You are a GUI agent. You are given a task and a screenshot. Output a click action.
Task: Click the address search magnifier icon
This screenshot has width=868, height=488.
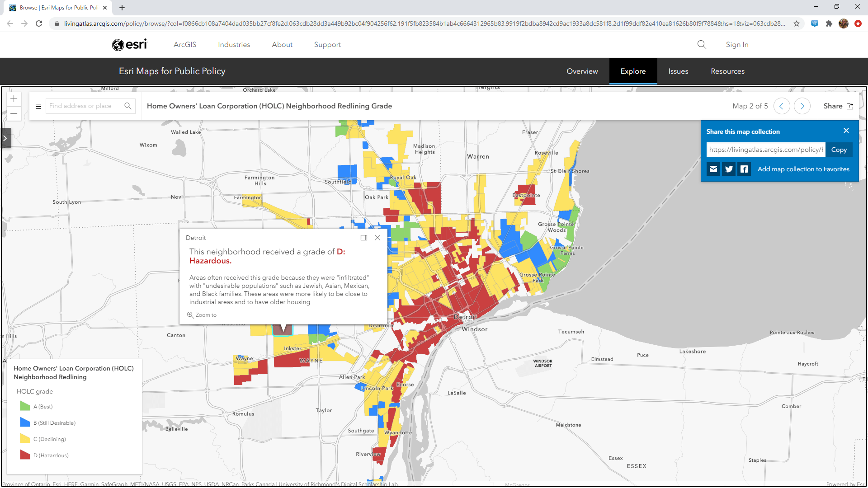pos(128,106)
